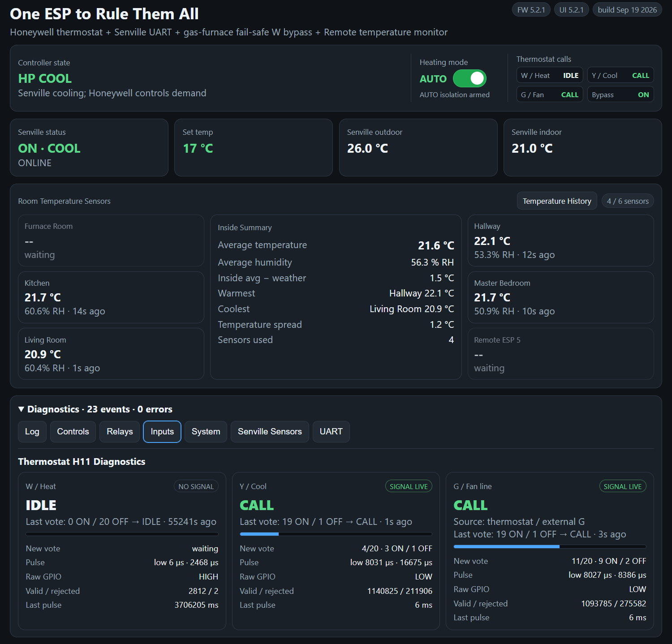Click the G / Fan CALL thermostat call
Viewport: 672px width, 644px height.
(550, 94)
